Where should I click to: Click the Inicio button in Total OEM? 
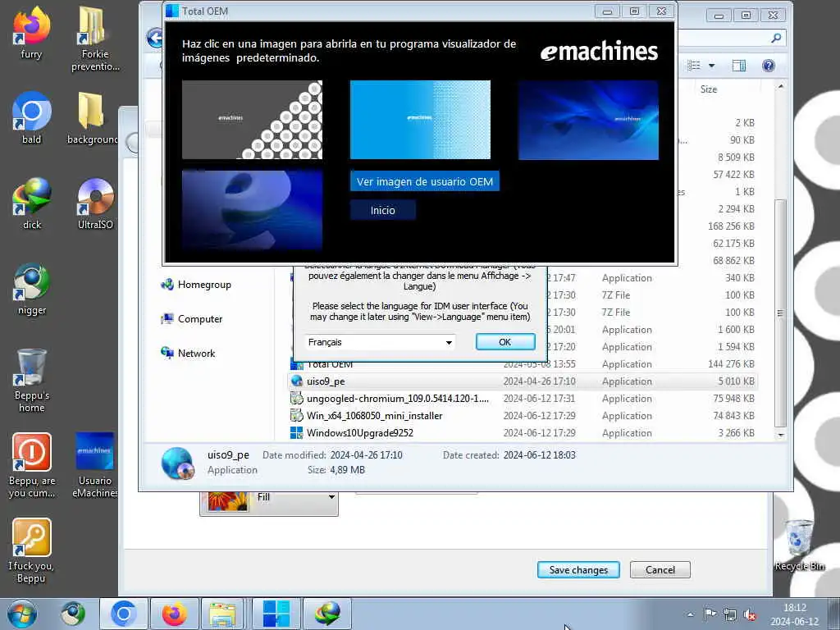click(x=383, y=210)
